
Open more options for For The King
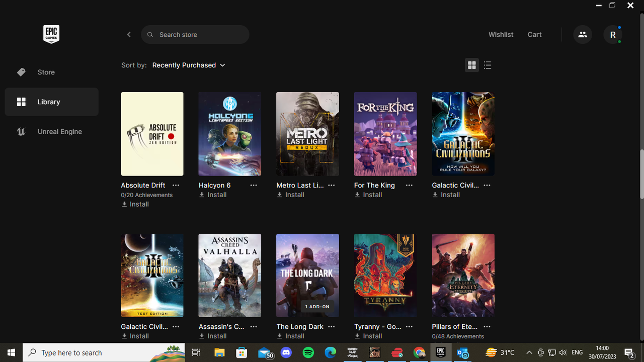click(x=409, y=186)
